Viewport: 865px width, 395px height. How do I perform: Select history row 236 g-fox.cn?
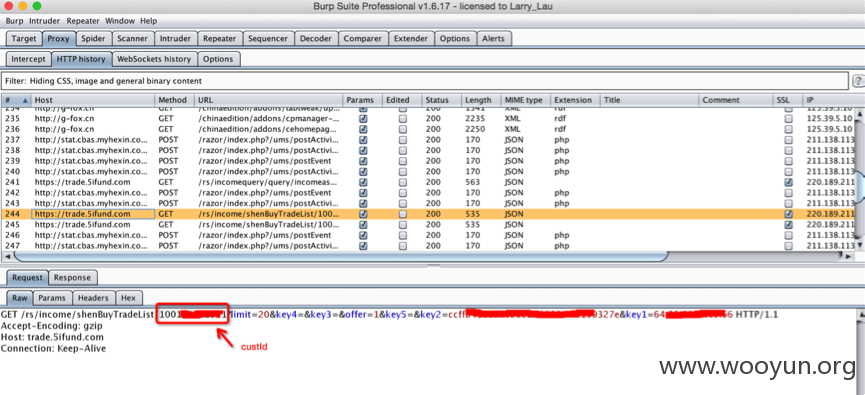point(428,129)
